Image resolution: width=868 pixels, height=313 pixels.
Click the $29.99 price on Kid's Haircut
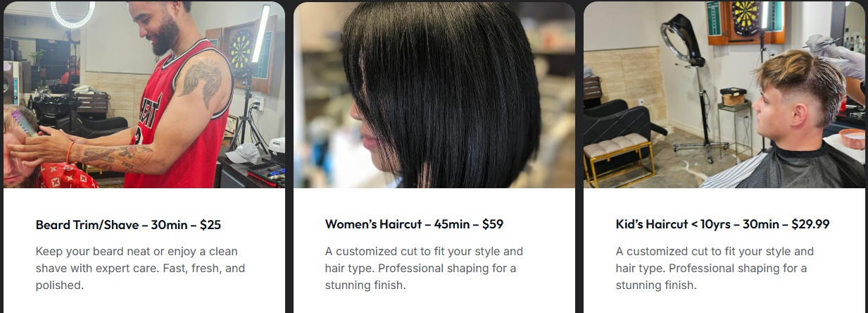coord(810,225)
